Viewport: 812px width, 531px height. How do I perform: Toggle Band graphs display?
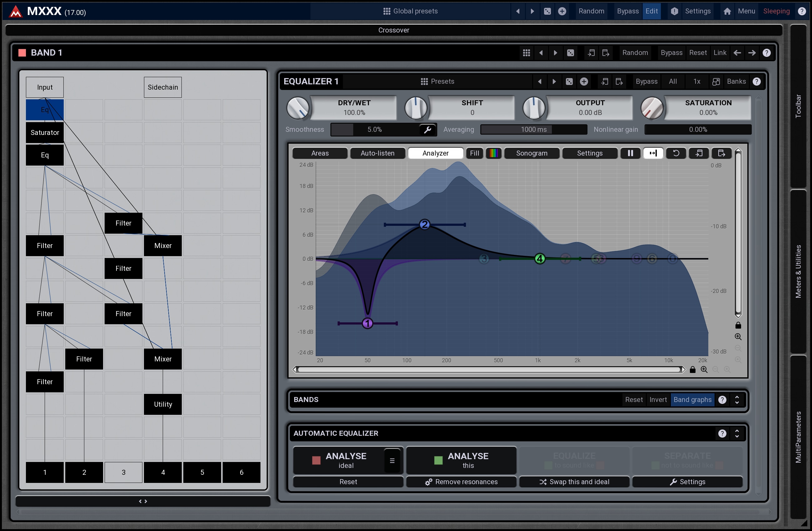pyautogui.click(x=692, y=399)
